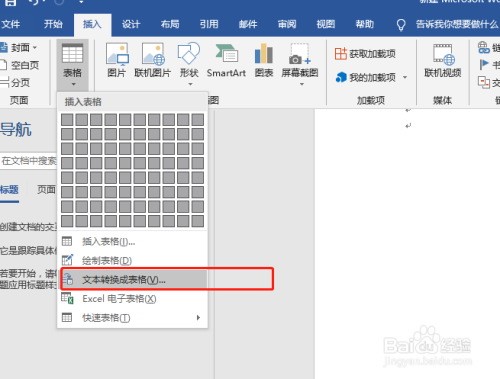Open the 文件 tab
500x379 pixels.
[x=11, y=24]
